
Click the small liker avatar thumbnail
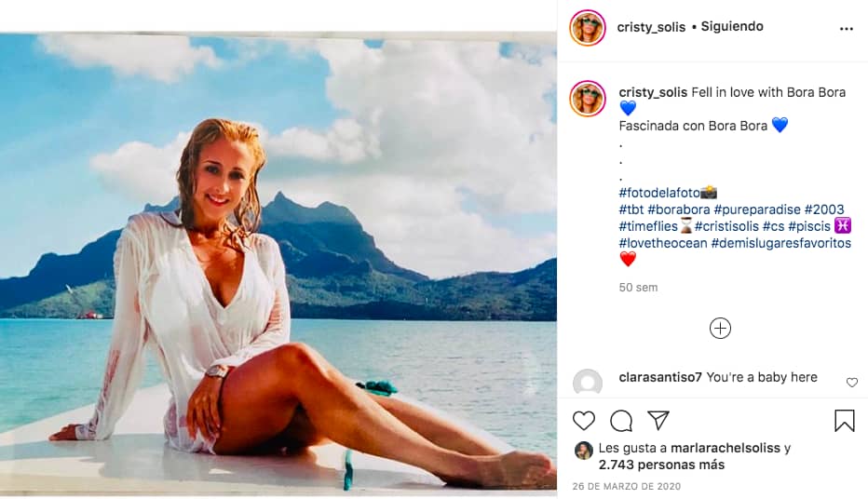pos(584,450)
